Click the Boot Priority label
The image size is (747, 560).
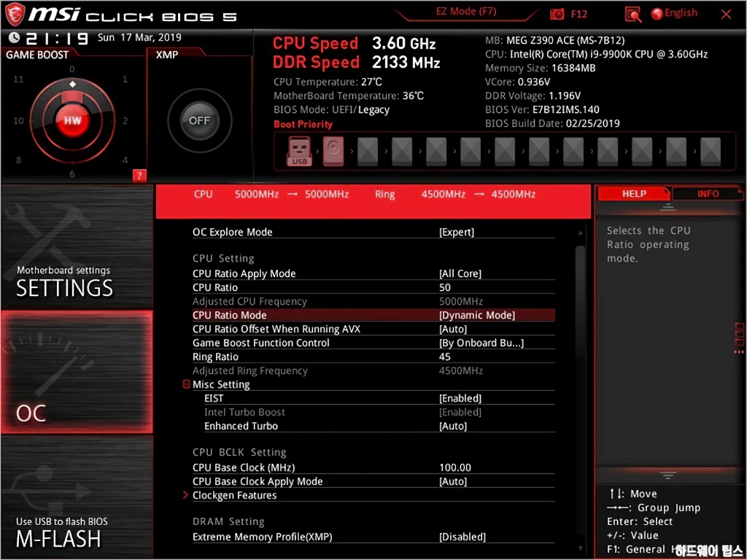303,124
